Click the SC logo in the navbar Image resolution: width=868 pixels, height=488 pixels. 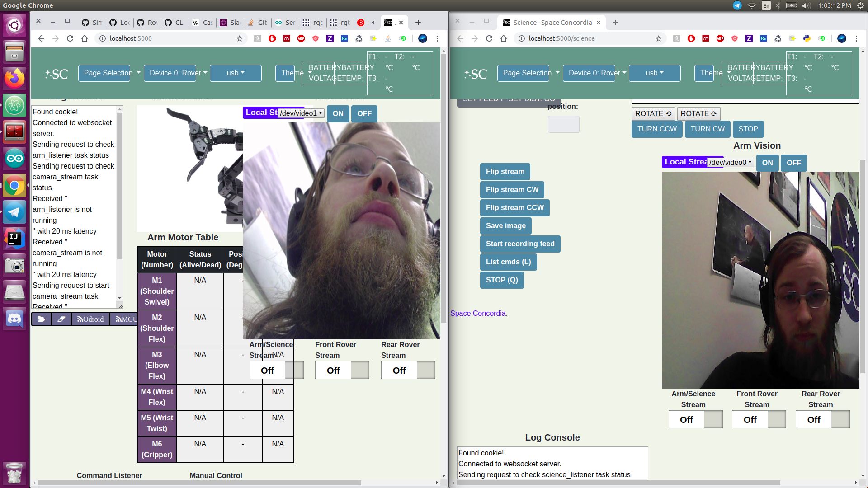[56, 74]
